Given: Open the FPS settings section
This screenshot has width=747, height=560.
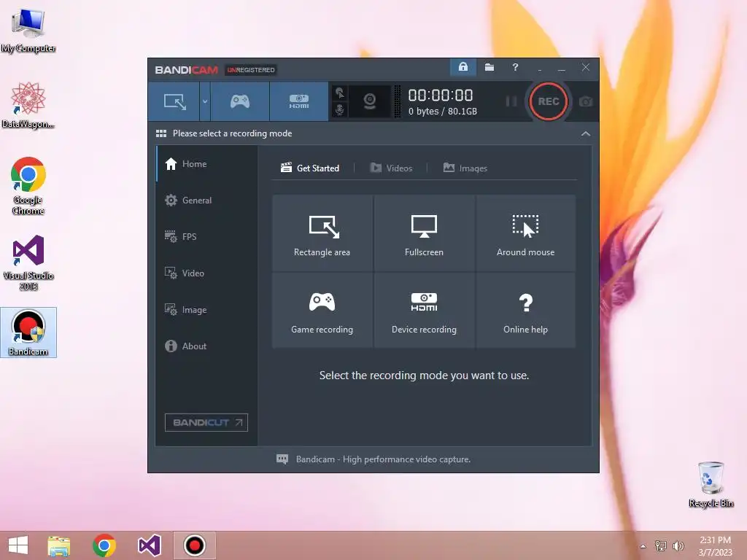Looking at the screenshot, I should coord(206,237).
